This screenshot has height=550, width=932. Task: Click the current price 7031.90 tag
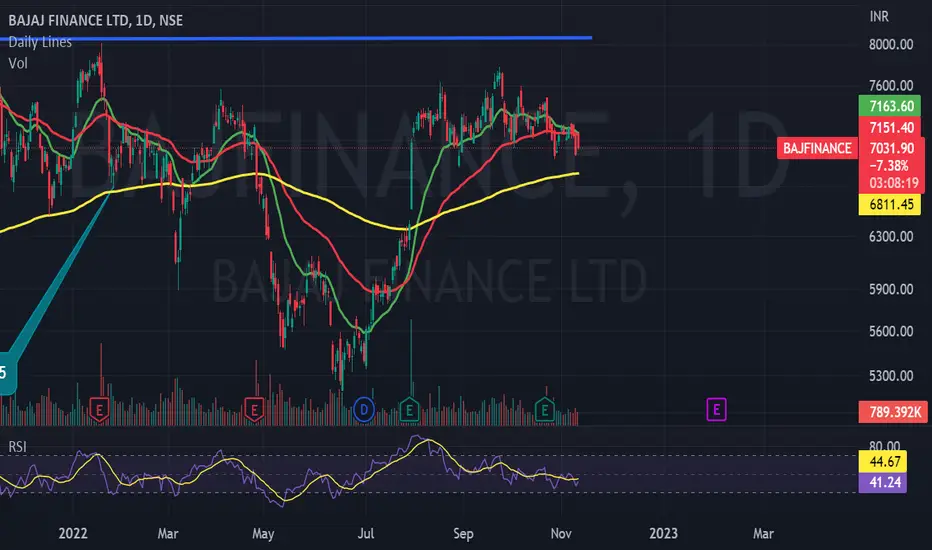pos(891,148)
